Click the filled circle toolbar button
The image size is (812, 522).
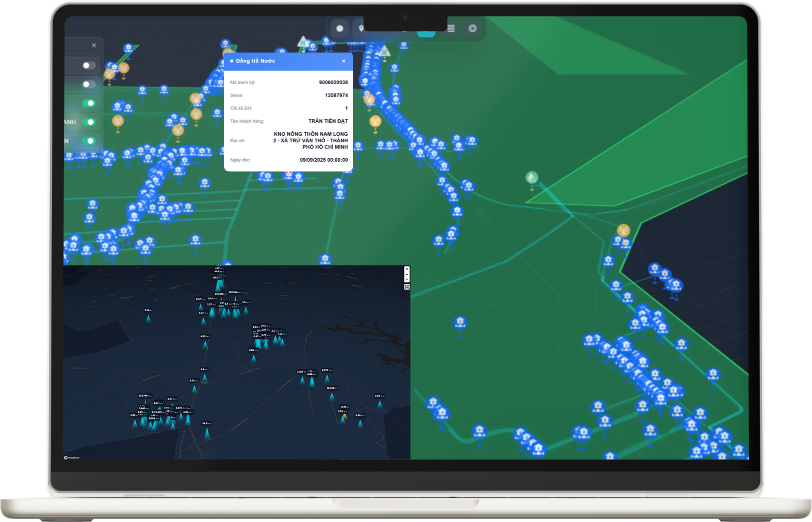point(340,29)
